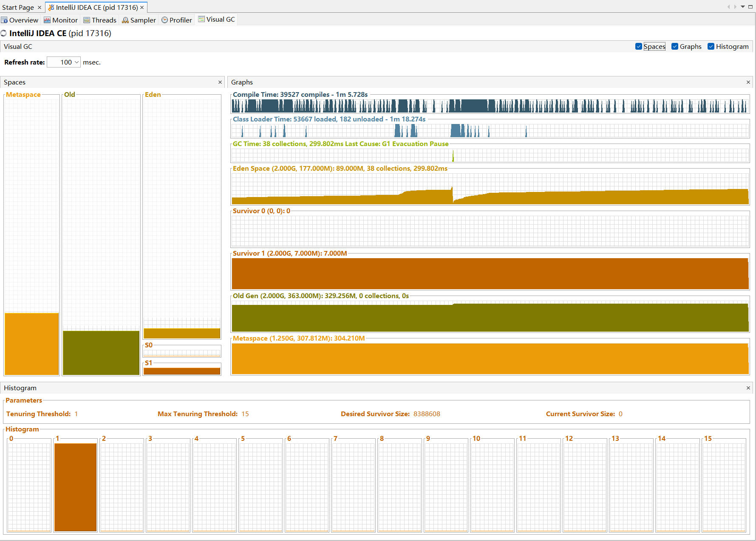Click the S1 label in Spaces panel

click(148, 363)
